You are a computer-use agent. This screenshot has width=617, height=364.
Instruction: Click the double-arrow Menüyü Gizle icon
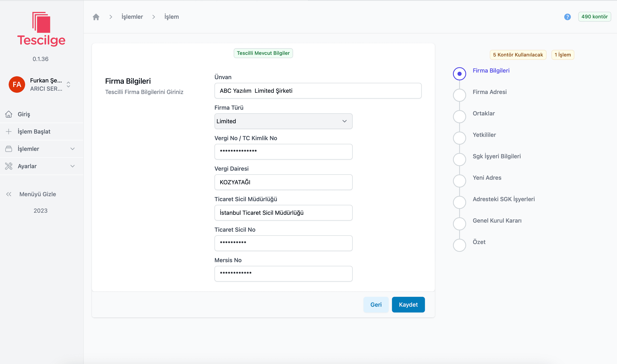coord(9,194)
